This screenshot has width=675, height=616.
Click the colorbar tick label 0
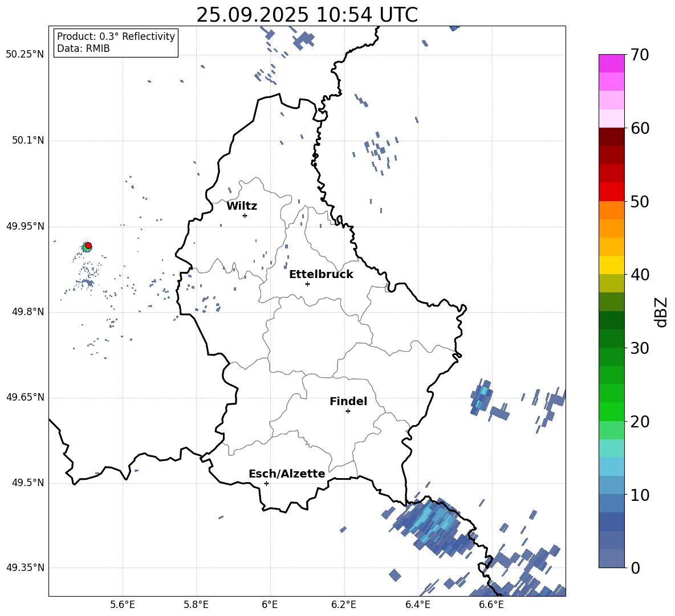[x=635, y=568]
